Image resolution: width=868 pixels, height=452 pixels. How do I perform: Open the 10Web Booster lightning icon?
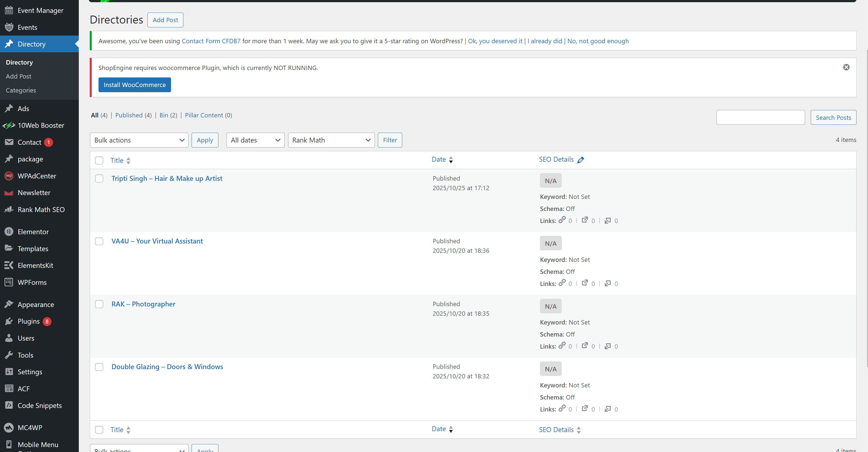pos(9,125)
